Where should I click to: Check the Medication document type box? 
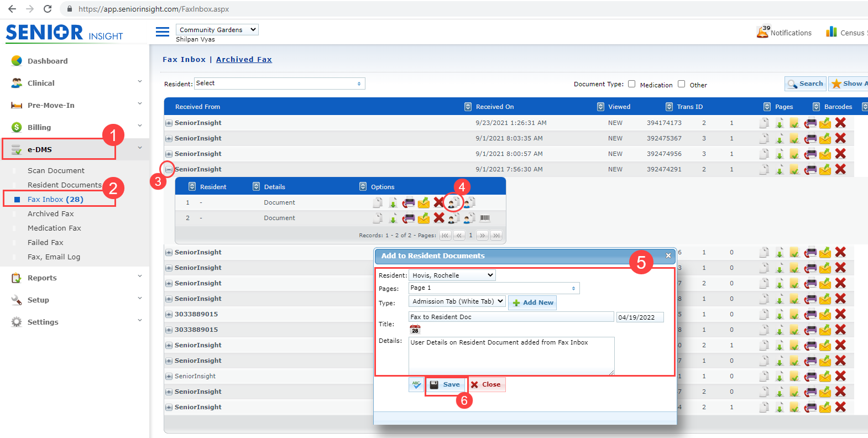(x=631, y=84)
